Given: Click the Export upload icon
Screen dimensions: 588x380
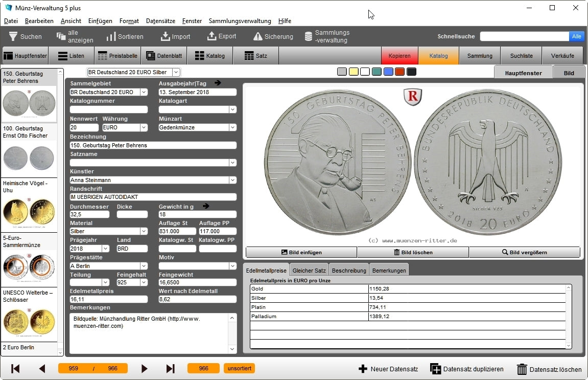Looking at the screenshot, I should pyautogui.click(x=211, y=36).
